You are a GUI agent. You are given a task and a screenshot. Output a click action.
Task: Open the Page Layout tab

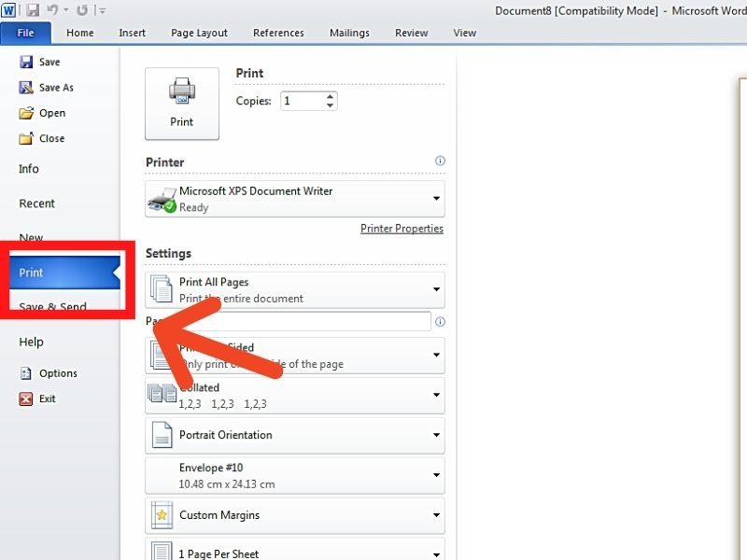pyautogui.click(x=199, y=33)
